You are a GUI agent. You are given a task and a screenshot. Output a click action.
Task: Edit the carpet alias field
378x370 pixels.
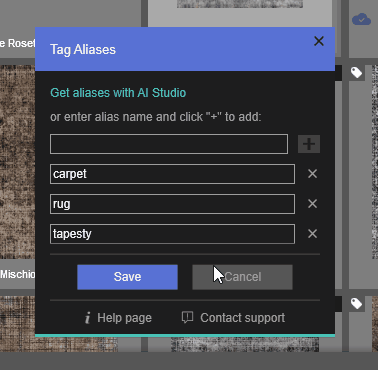point(172,174)
